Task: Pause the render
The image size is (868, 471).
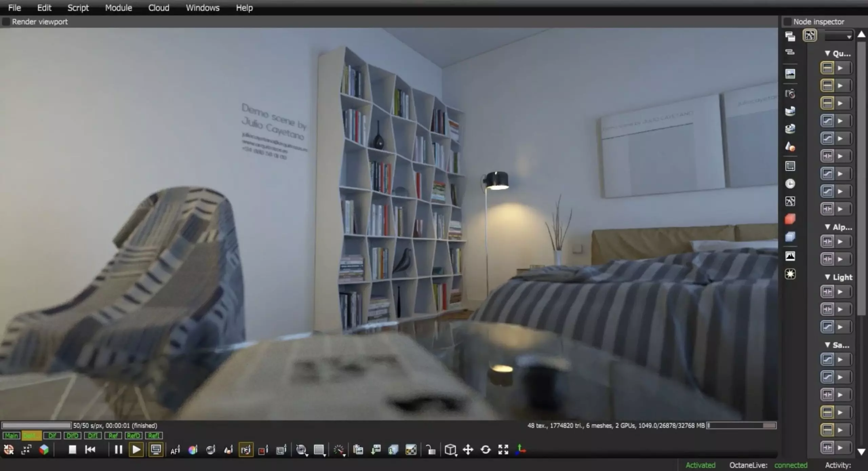Action: (x=118, y=450)
